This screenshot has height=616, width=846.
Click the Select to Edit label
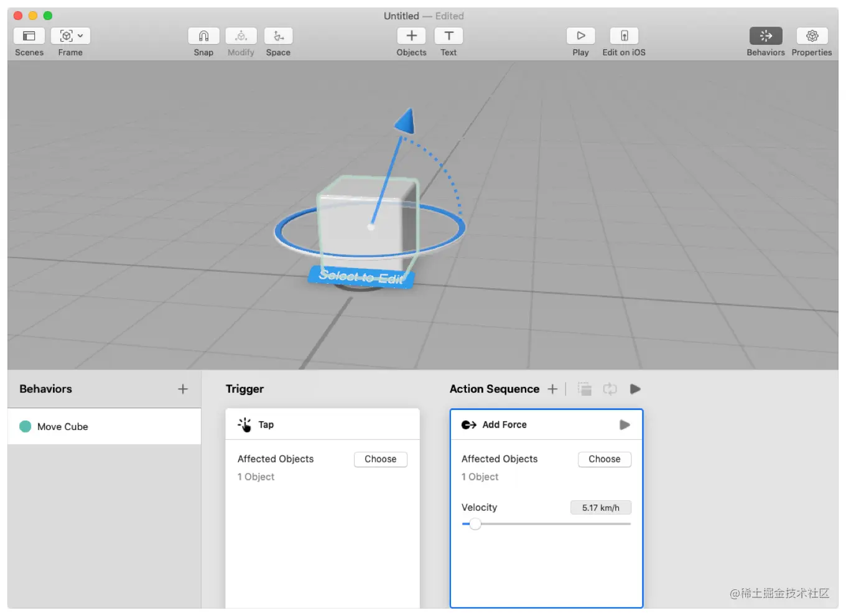pyautogui.click(x=361, y=276)
